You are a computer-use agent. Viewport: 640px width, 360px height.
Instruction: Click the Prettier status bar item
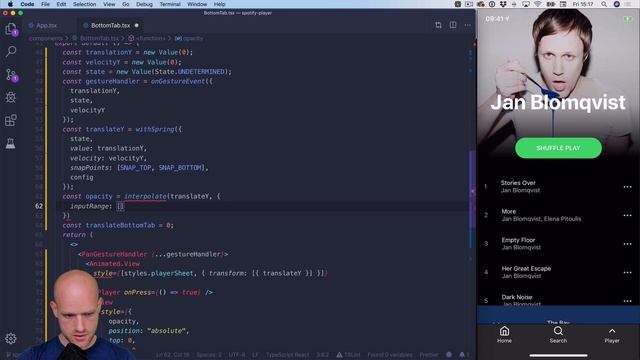click(x=429, y=355)
